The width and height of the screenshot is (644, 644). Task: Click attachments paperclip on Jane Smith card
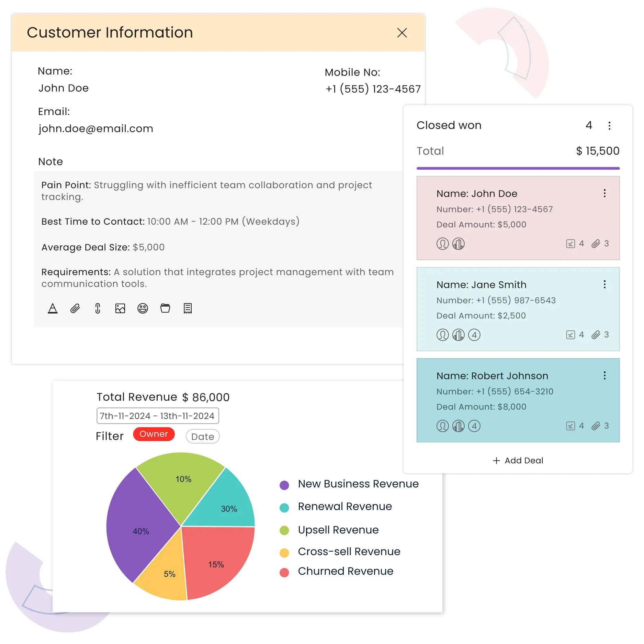point(596,335)
